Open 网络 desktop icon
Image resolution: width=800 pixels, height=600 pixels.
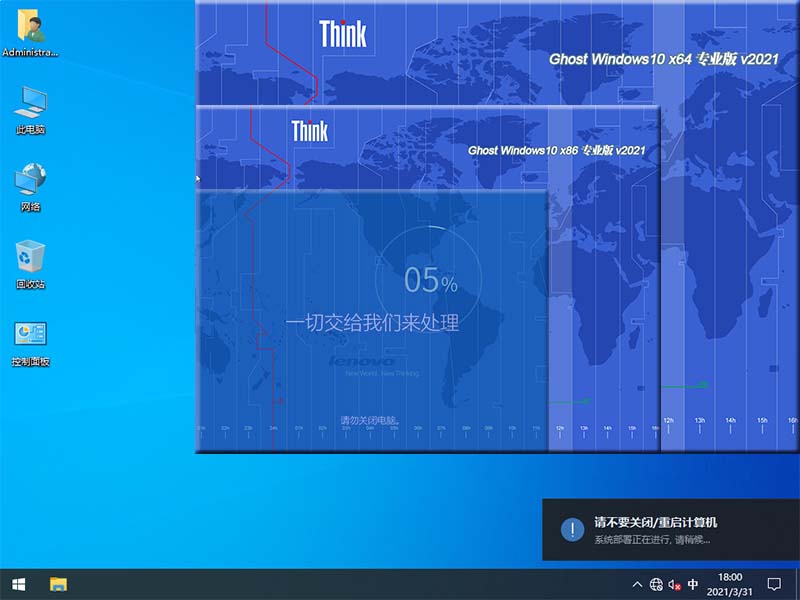click(30, 187)
